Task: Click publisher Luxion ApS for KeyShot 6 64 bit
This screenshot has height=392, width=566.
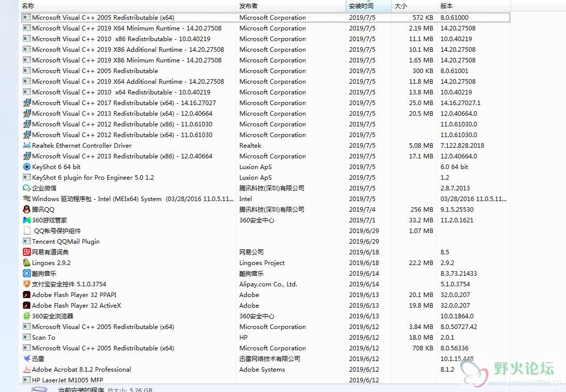Action: coord(256,167)
